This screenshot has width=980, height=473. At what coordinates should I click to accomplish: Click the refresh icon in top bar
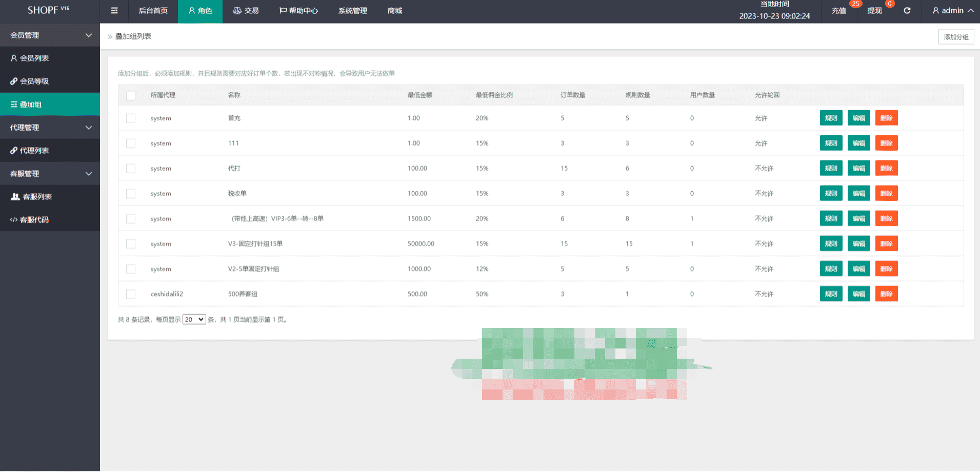pos(907,11)
